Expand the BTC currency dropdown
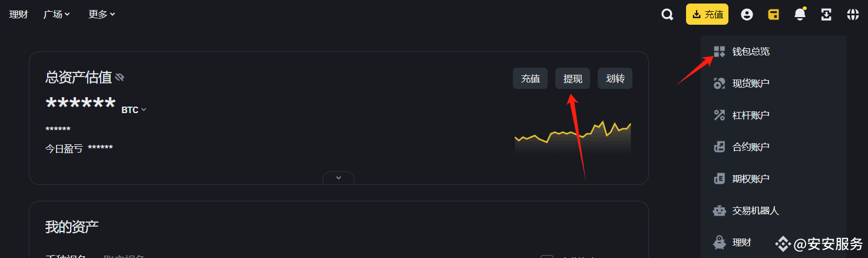The height and width of the screenshot is (258, 868). click(134, 110)
